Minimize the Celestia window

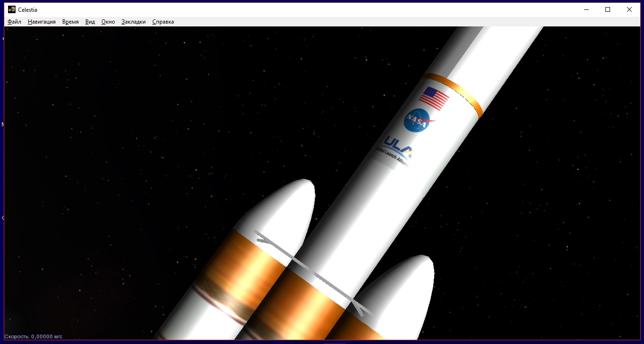(586, 9)
